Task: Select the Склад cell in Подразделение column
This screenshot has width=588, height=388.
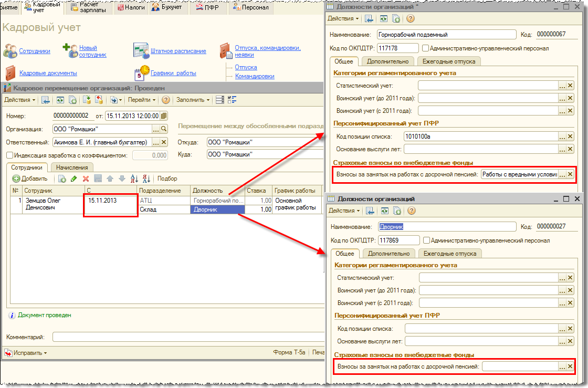Action: pos(163,209)
